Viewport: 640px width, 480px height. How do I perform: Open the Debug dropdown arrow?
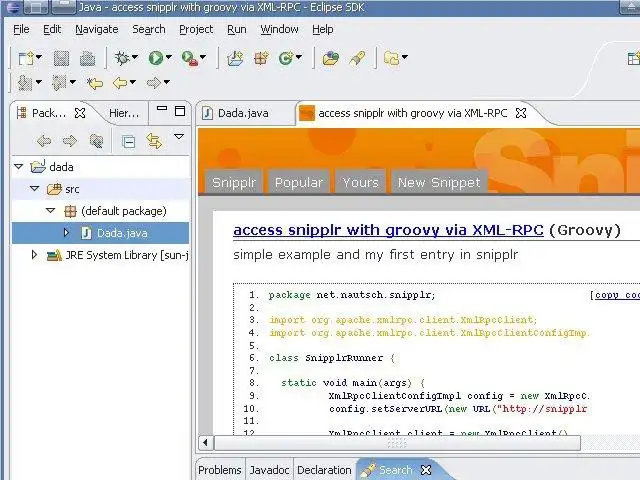(x=135, y=57)
